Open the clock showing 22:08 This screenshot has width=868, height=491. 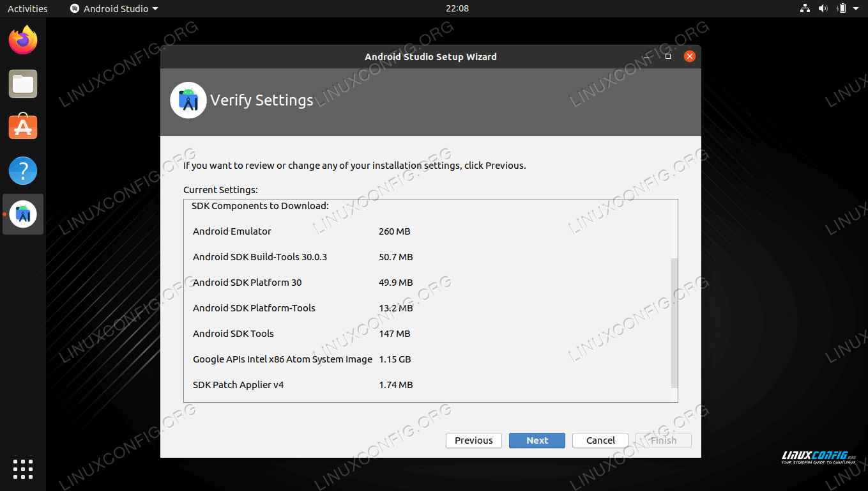point(457,8)
